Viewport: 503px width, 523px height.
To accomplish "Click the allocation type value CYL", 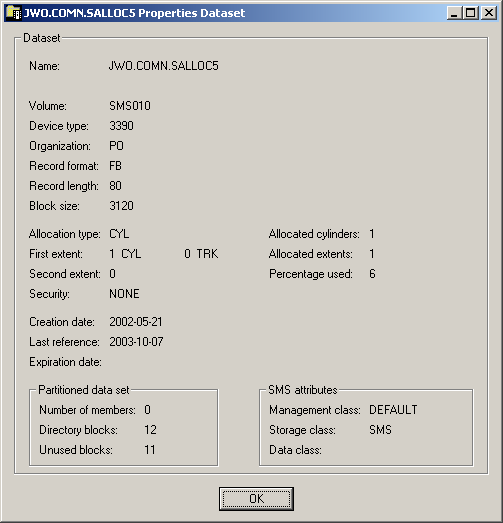I will (119, 234).
